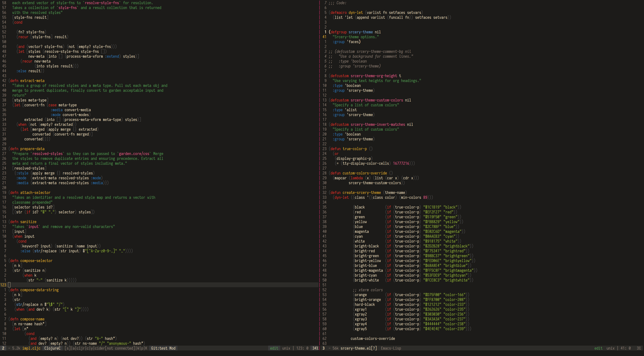Click window number 2 in left modeline

tap(3, 348)
